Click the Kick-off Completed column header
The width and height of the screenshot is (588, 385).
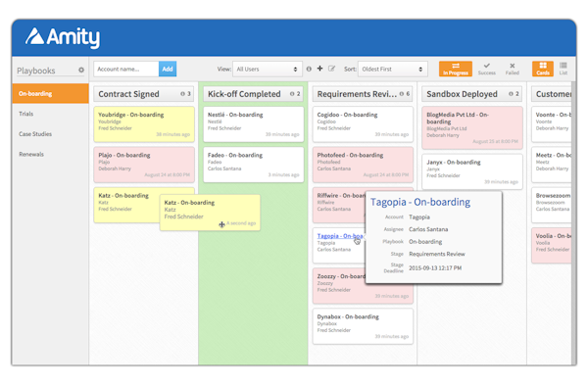[x=254, y=94]
